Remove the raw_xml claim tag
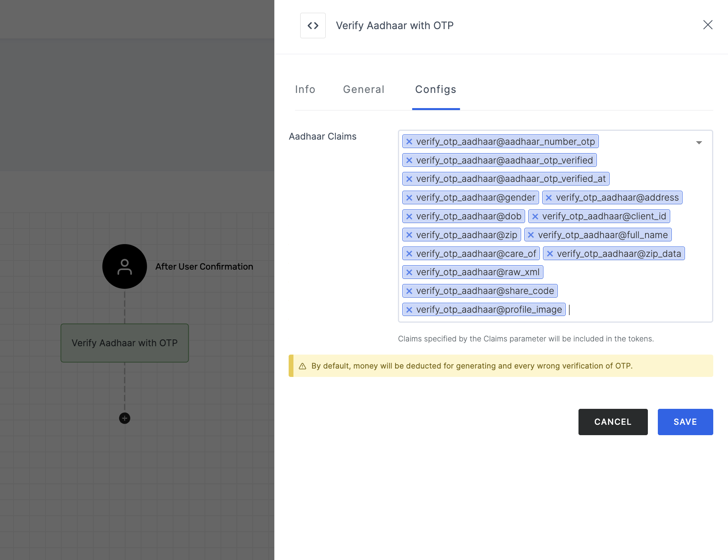This screenshot has width=728, height=560. pos(409,272)
